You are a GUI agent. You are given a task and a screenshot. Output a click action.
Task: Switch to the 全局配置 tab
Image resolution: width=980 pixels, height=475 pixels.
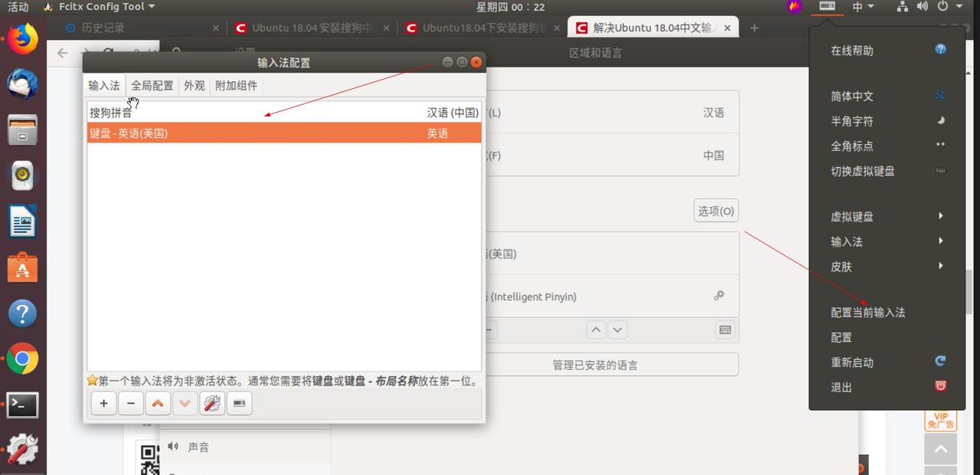(x=152, y=85)
